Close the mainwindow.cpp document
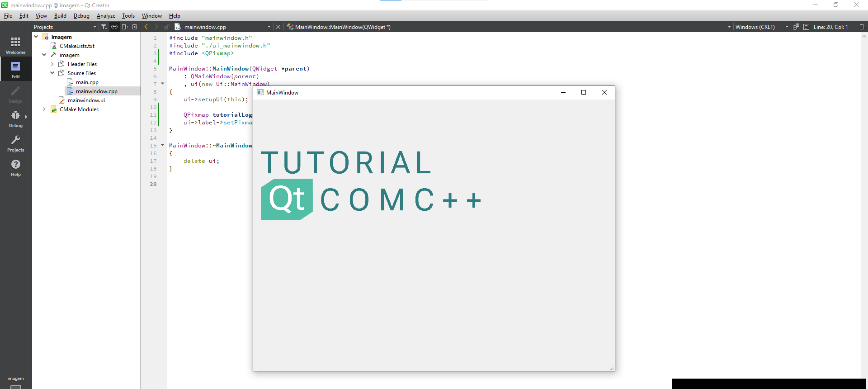868x389 pixels. click(278, 27)
